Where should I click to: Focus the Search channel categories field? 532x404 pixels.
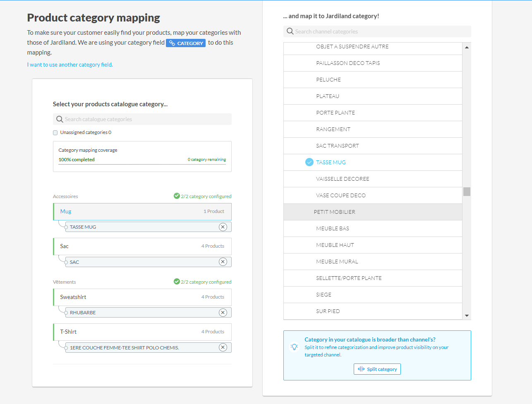381,31
